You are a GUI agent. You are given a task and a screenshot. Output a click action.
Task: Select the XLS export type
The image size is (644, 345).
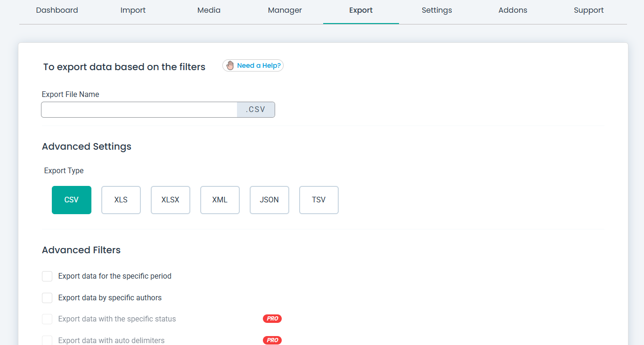[x=121, y=200]
